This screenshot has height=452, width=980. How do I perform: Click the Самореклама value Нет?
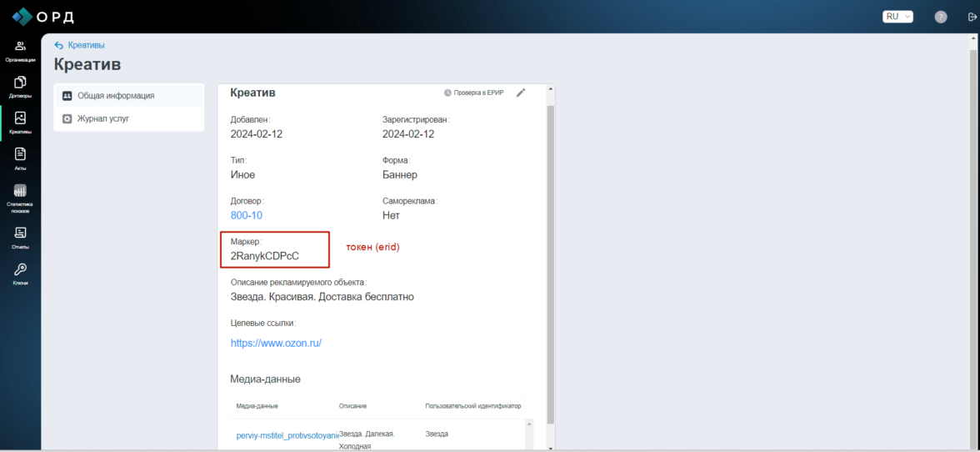click(391, 215)
